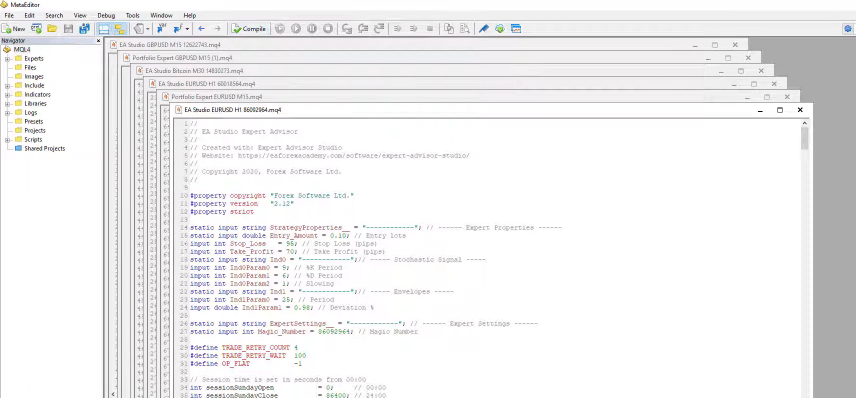Click the New file toolbar button

(x=14, y=29)
